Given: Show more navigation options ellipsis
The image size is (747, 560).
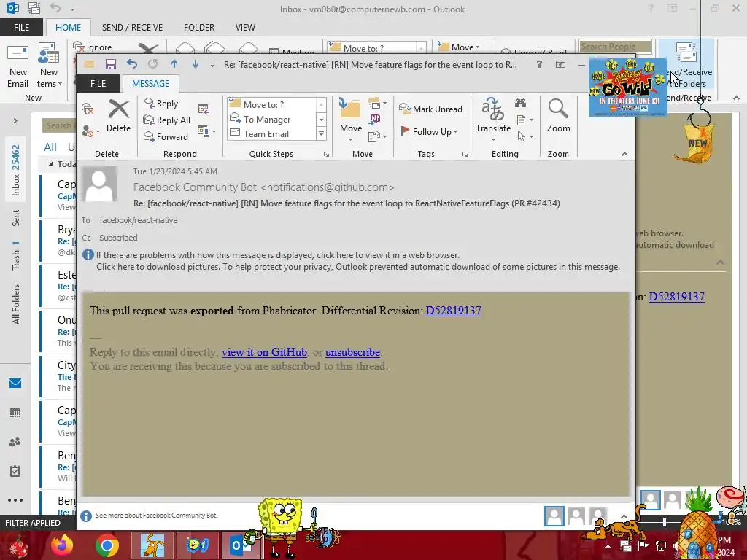Looking at the screenshot, I should 15,500.
